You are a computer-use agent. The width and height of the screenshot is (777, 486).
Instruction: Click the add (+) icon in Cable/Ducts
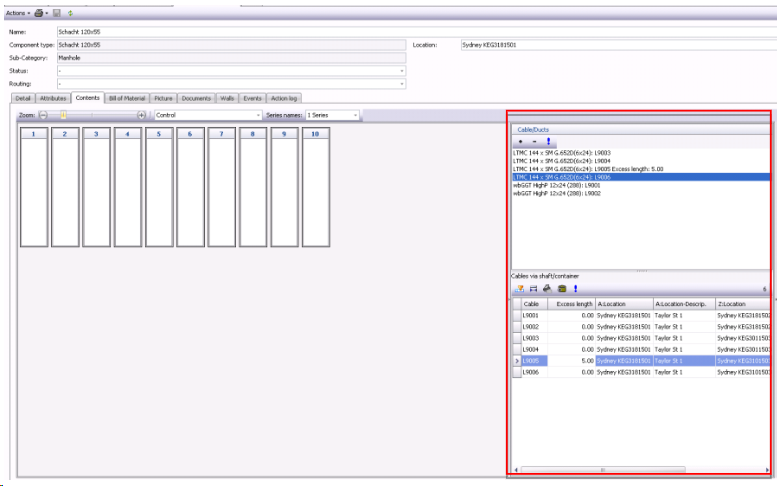pos(520,142)
